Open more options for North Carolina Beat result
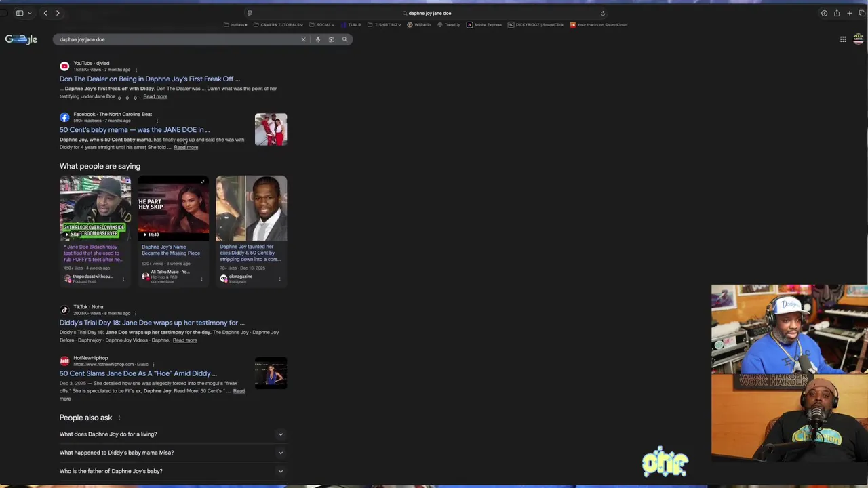868x488 pixels. [157, 121]
